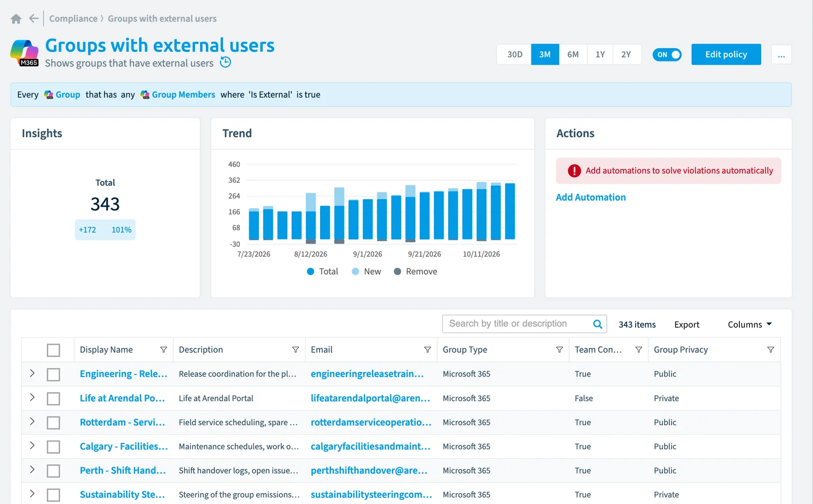This screenshot has height=504, width=813.
Task: Open the Compliance breadcrumb
Action: 73,19
